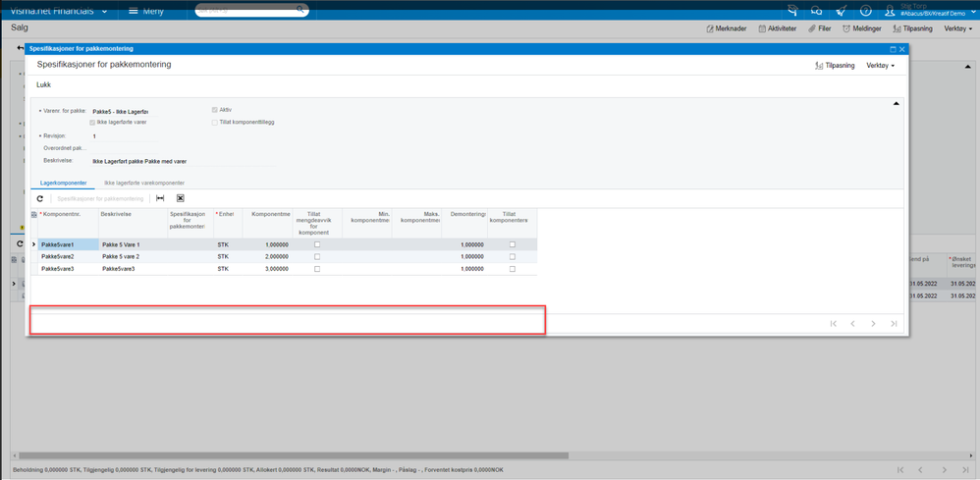Open the Verktøy dropdown inside the dialog
This screenshot has width=980, height=480.
point(881,65)
